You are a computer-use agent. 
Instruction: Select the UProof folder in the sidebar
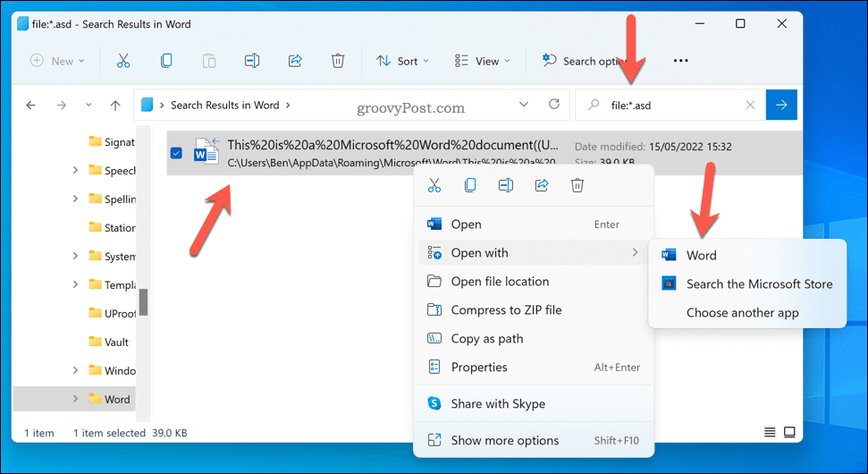point(112,313)
